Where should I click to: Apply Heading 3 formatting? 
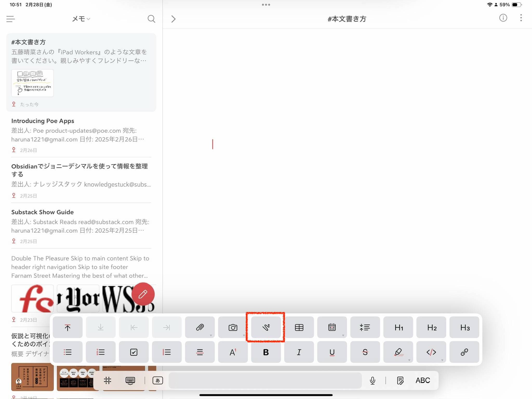[464, 327]
